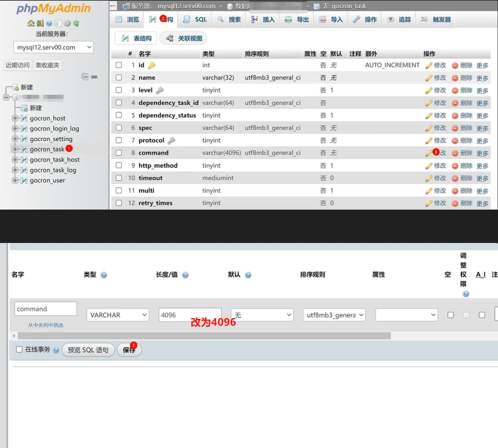The height and width of the screenshot is (448, 498).
Task: Select checkbox for retry_times row
Action: point(119,203)
